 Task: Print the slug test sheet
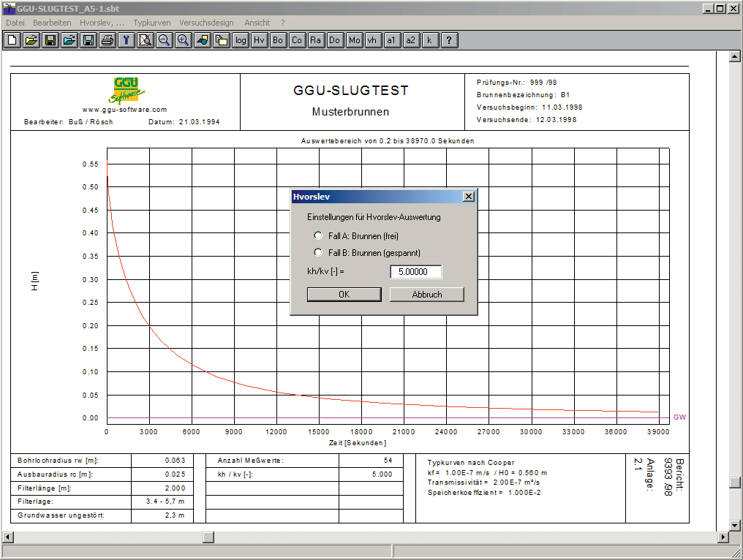(x=108, y=40)
